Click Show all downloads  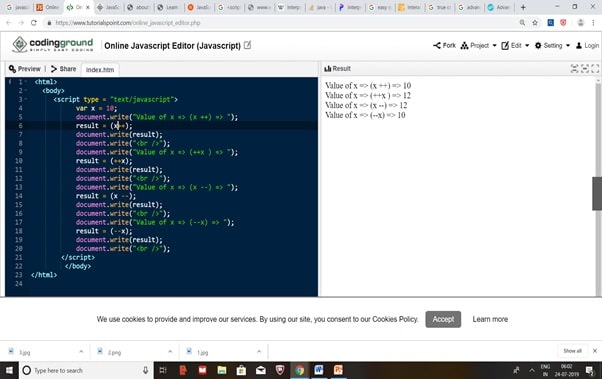[572, 351]
